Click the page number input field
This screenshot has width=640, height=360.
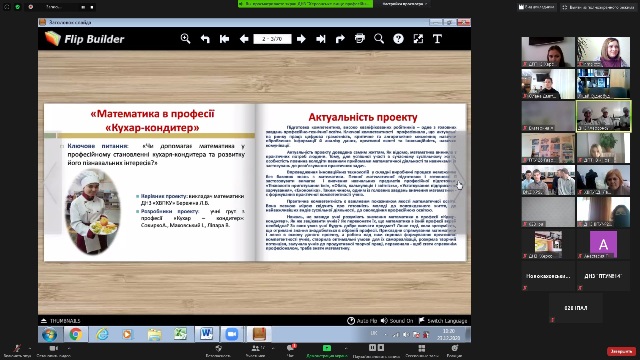click(272, 39)
